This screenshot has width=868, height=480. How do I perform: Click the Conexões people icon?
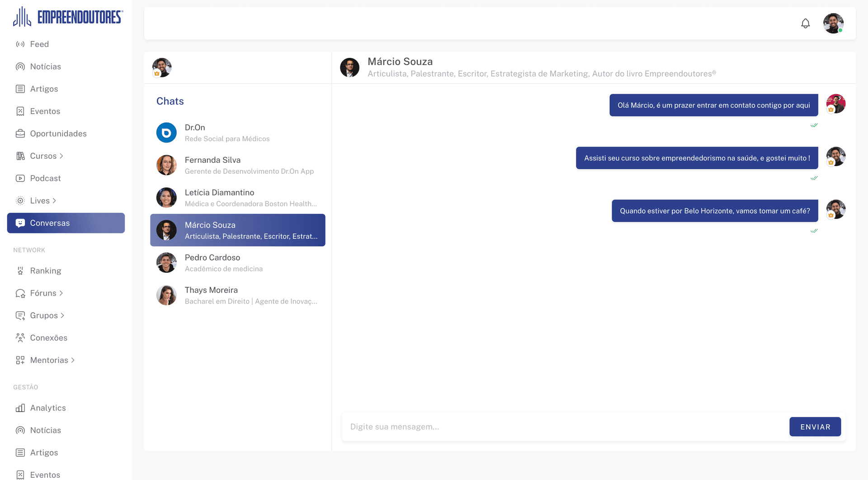point(20,338)
